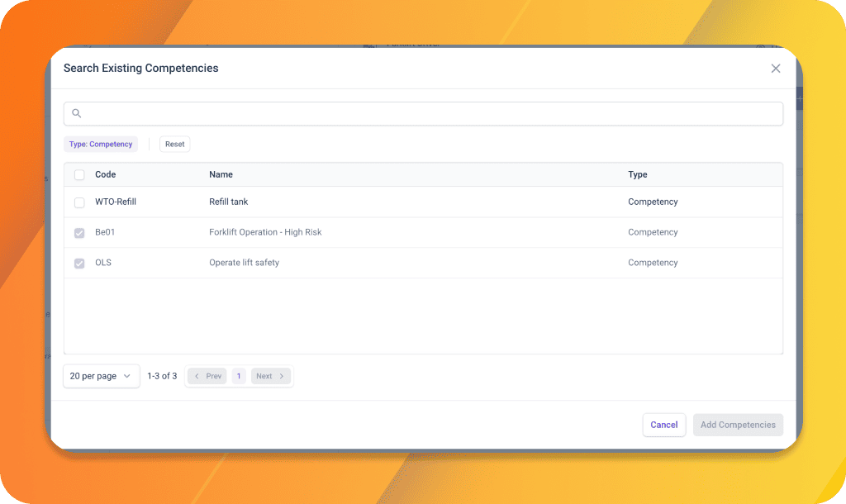Screen dimensions: 846x504
Task: Go to previous page with Prev
Action: tap(207, 376)
